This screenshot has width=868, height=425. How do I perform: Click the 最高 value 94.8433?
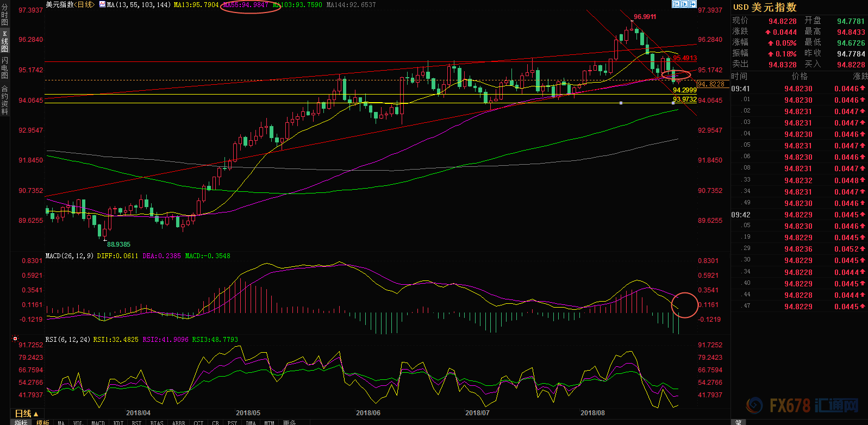tap(851, 32)
